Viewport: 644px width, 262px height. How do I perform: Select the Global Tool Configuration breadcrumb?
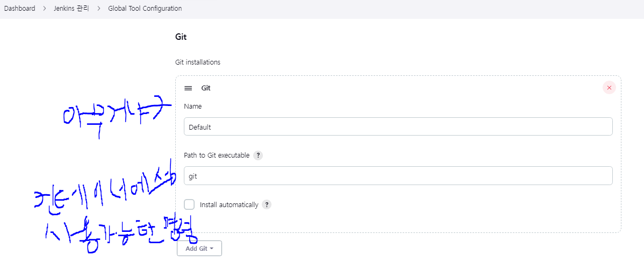[145, 8]
